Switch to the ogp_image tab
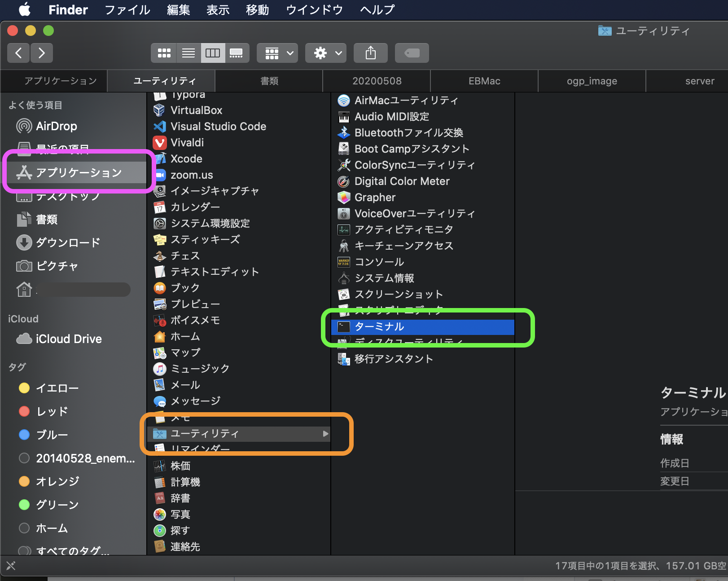The image size is (728, 581). 592,81
